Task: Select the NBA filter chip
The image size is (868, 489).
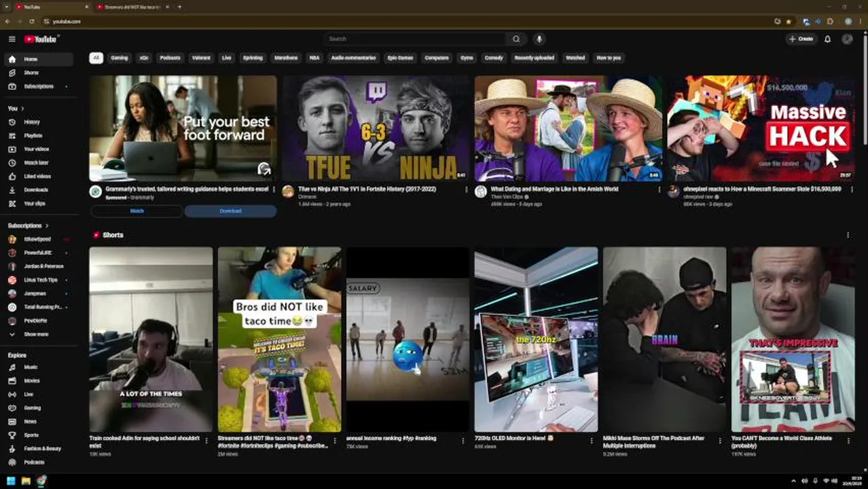Action: click(314, 58)
